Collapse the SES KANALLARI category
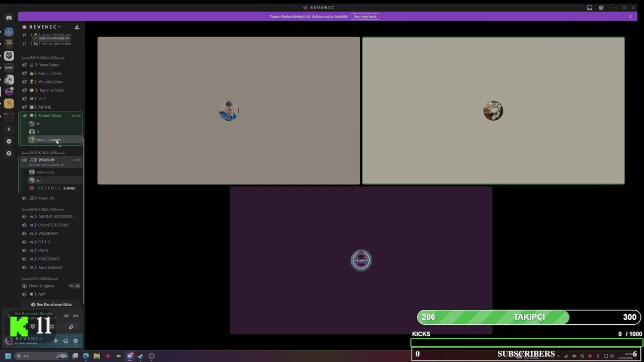644x362 pixels. coord(43,58)
